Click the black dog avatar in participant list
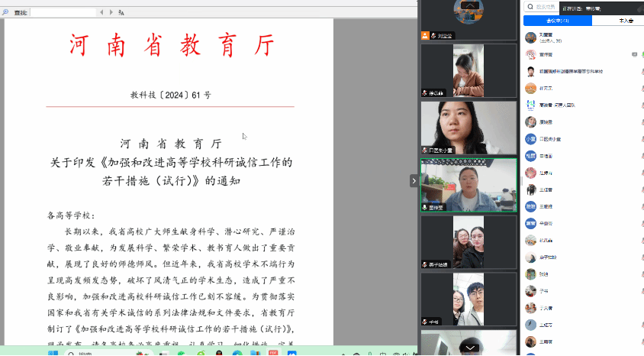Screen dimensions: 644x356 click(530, 189)
